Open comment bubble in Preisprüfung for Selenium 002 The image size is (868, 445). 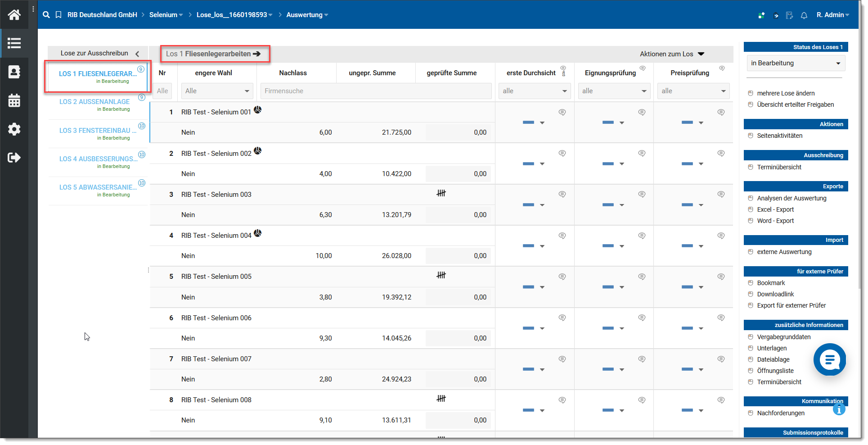(721, 154)
